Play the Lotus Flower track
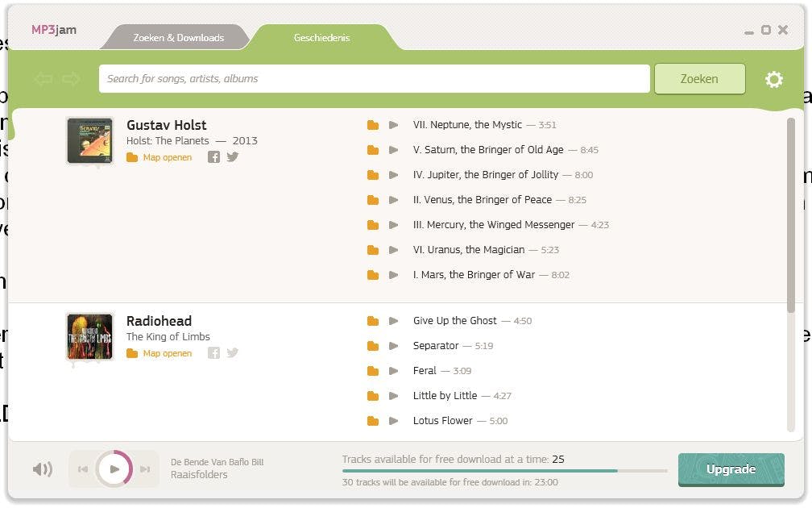This screenshot has width=812, height=508. (x=393, y=421)
